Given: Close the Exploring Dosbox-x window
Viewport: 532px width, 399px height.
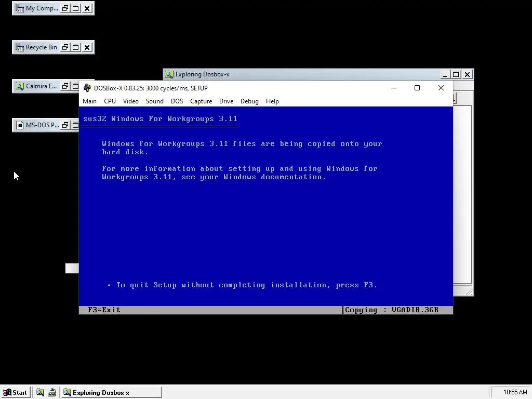Looking at the screenshot, I should click(x=467, y=74).
